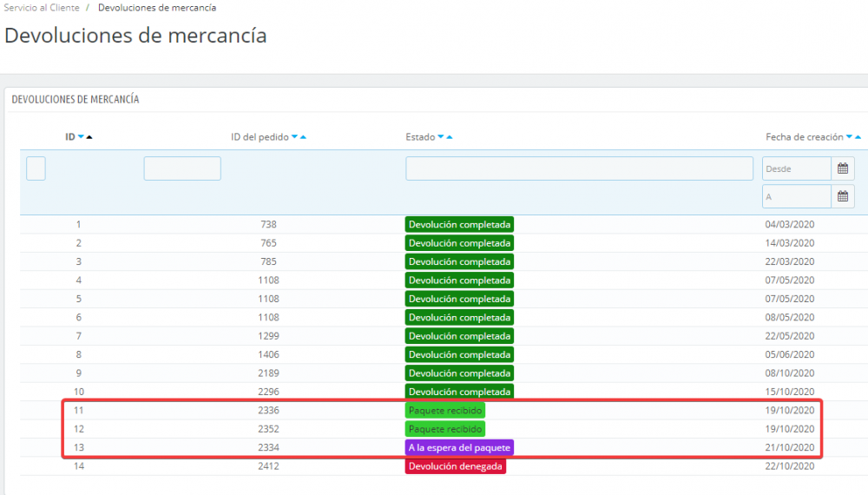Click the ID filter input box
The image size is (868, 495).
36,168
